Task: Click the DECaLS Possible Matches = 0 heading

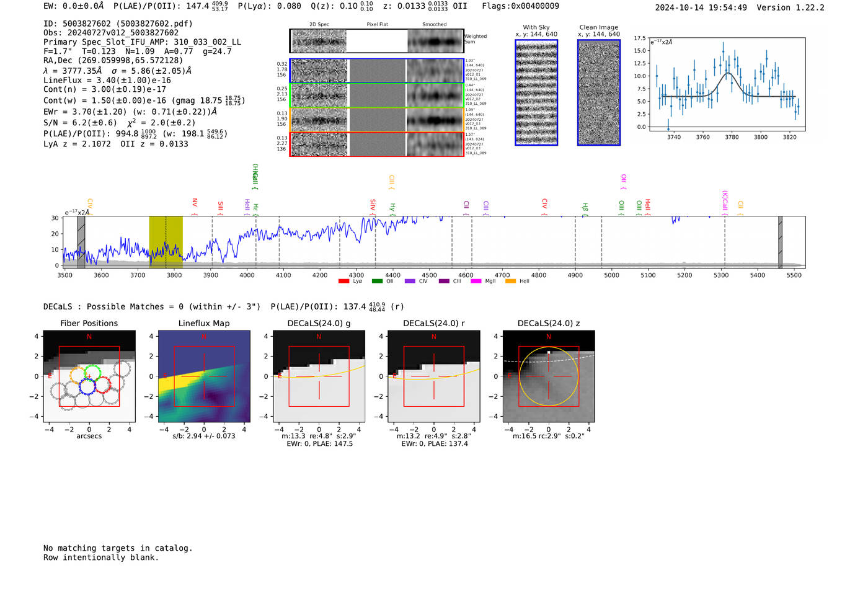Action: 152,306
